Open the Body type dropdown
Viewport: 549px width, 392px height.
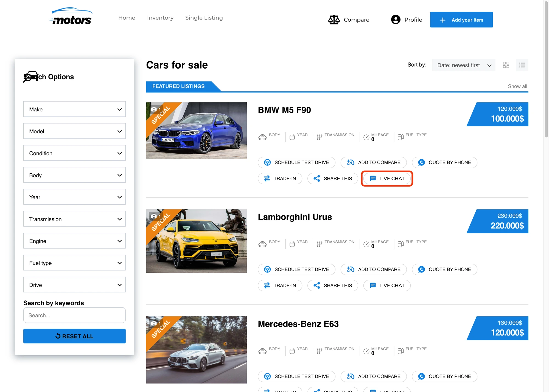(74, 175)
